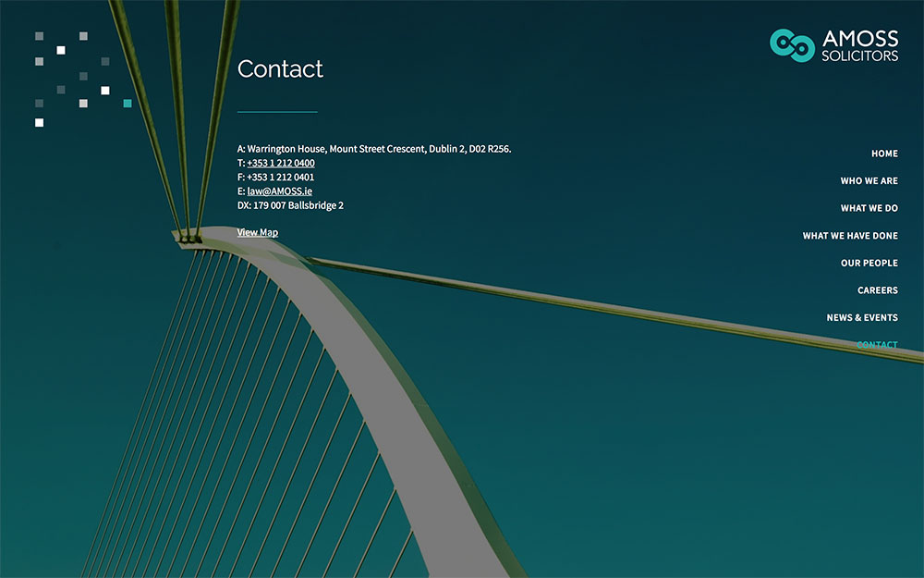Navigate to the HOME menu item
The image size is (924, 578).
point(884,154)
